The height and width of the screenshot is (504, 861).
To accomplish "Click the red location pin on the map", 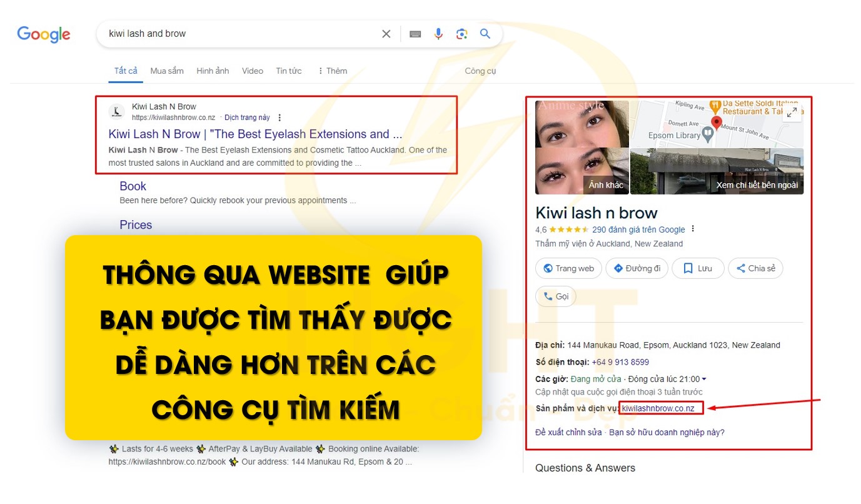I will 717,122.
